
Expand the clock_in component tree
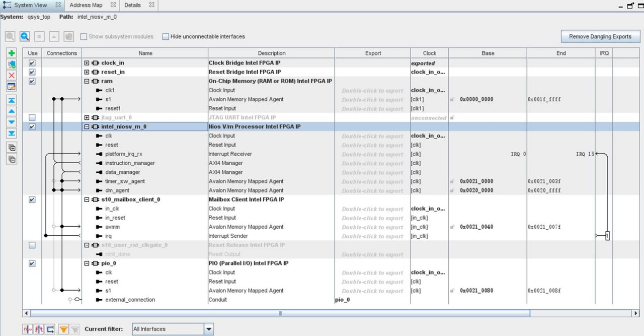pyautogui.click(x=87, y=63)
